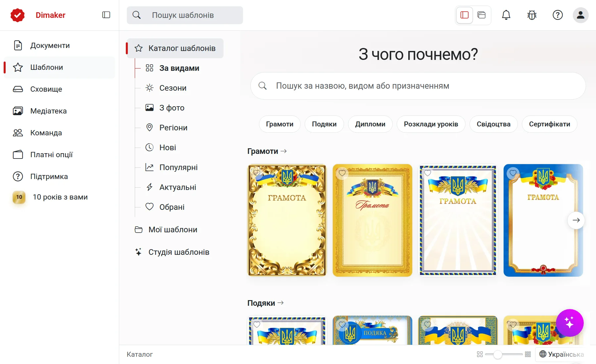Add first Грамота template to favorites
Image resolution: width=596 pixels, height=364 pixels.
[257, 173]
